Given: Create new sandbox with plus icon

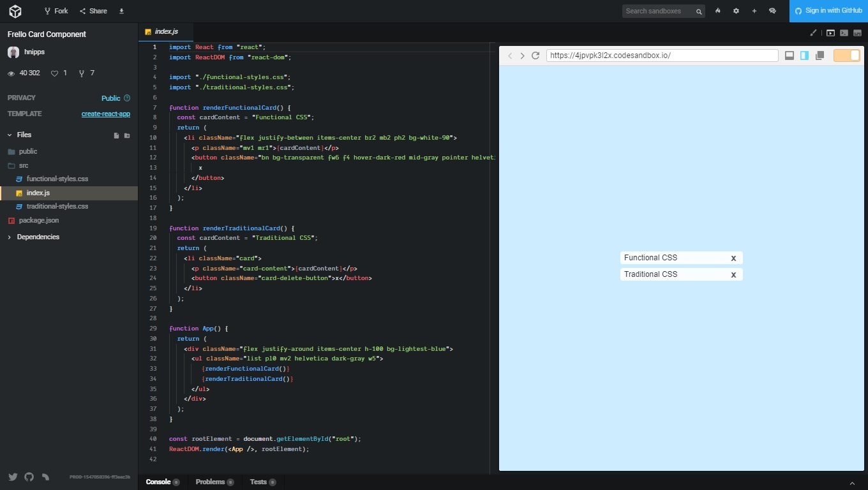Looking at the screenshot, I should point(754,11).
